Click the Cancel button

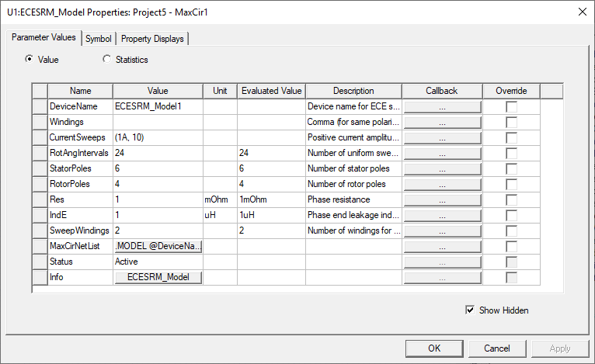click(x=496, y=348)
